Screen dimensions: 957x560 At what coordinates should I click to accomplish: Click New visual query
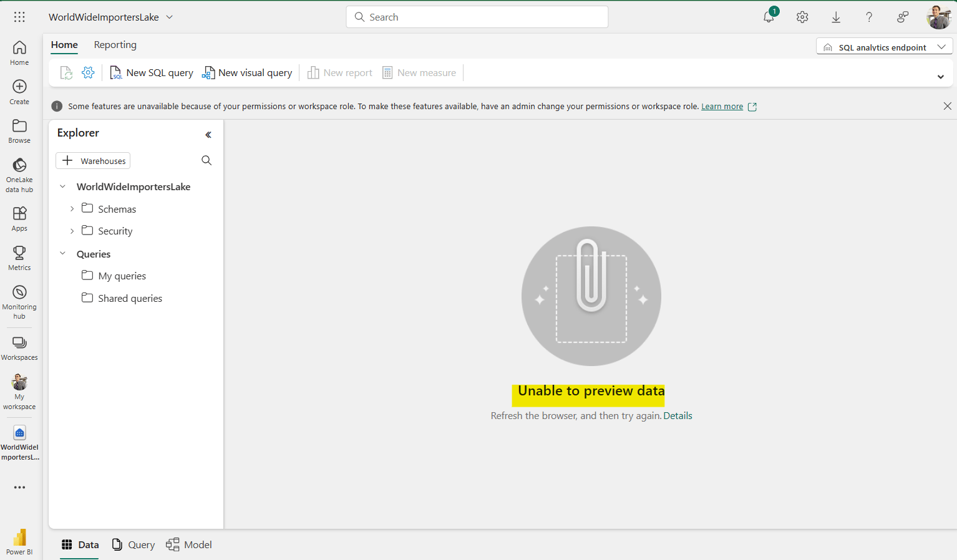coord(247,73)
